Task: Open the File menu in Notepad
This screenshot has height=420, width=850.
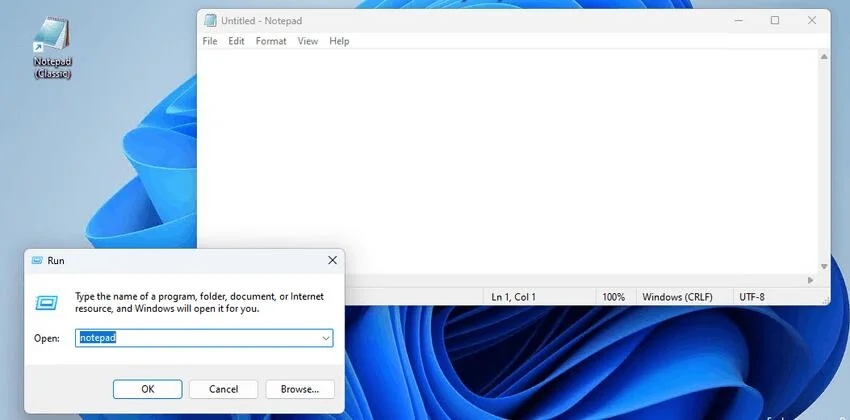Action: click(210, 41)
